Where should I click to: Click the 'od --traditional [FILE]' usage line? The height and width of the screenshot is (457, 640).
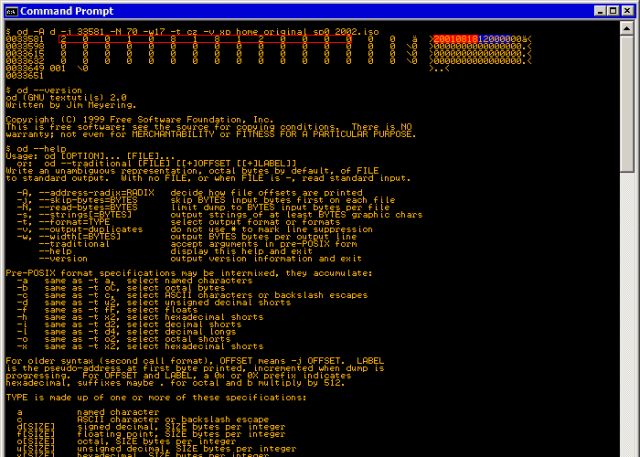157,164
